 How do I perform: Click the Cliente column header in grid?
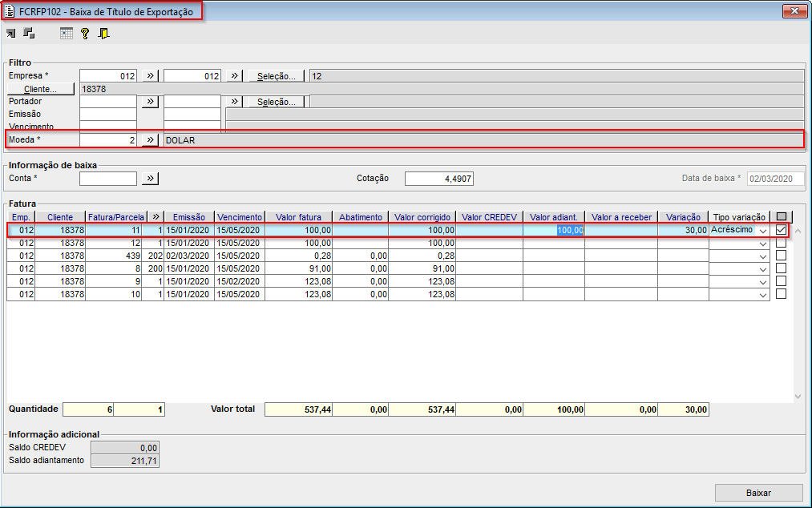[60, 217]
